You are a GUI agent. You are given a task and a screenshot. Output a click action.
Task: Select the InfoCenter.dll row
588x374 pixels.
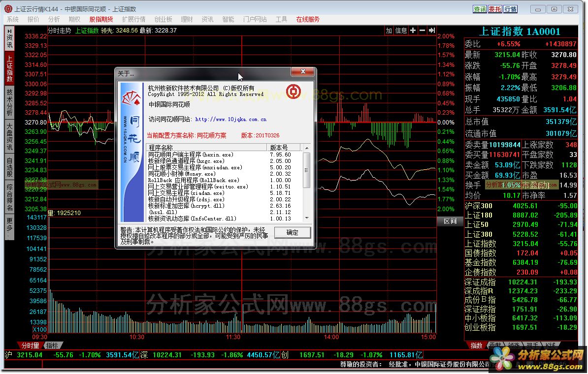(x=224, y=218)
